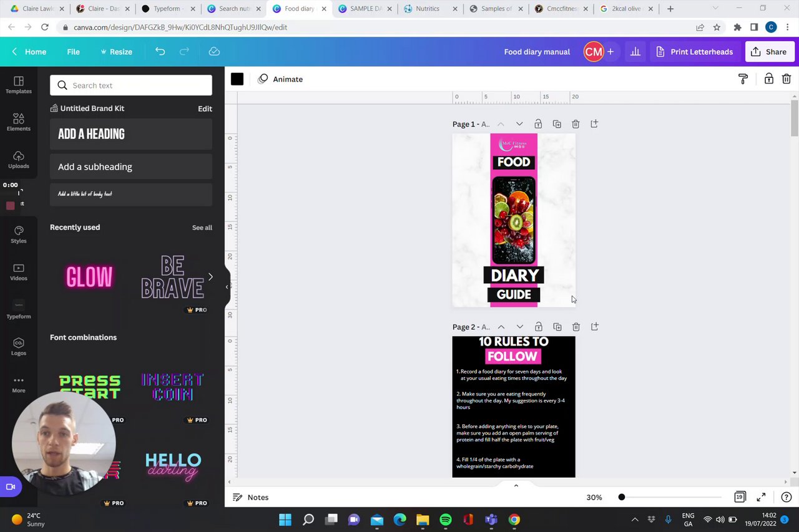Image resolution: width=799 pixels, height=532 pixels.
Task: Click the redo arrow in top bar
Action: (x=185, y=52)
